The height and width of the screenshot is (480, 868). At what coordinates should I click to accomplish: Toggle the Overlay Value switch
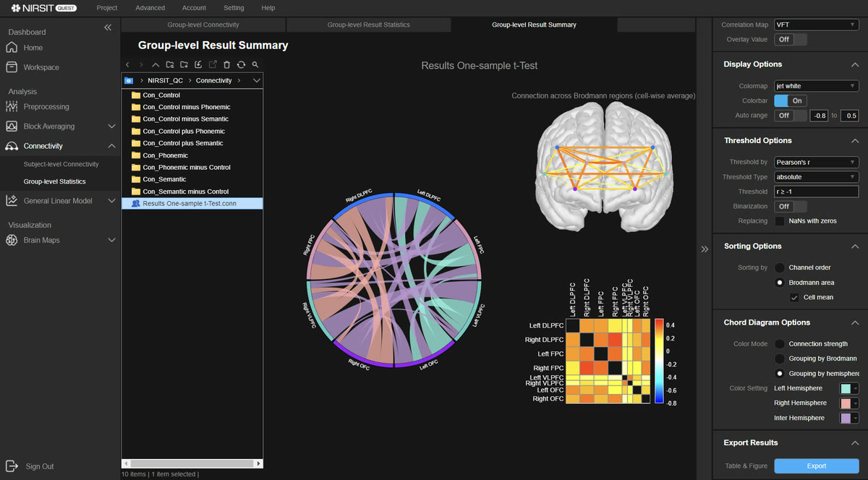pos(790,40)
